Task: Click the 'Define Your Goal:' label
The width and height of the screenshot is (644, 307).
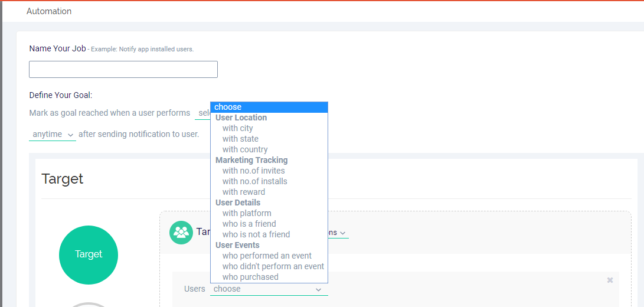Action: (x=61, y=95)
